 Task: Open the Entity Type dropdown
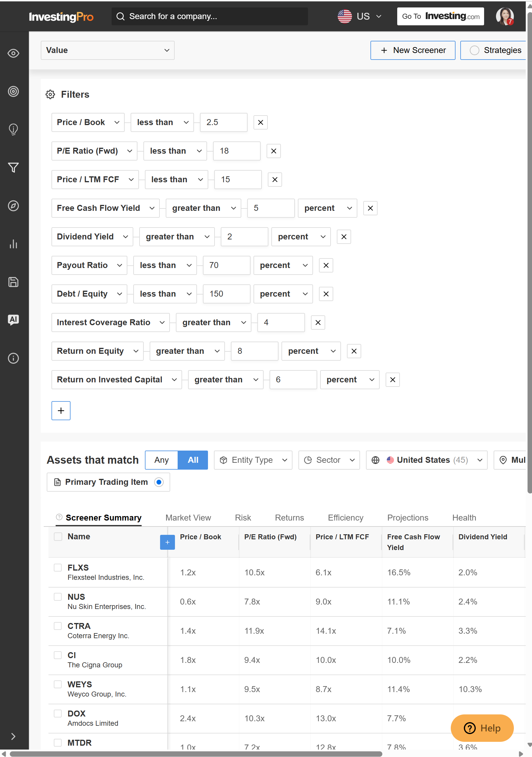253,460
